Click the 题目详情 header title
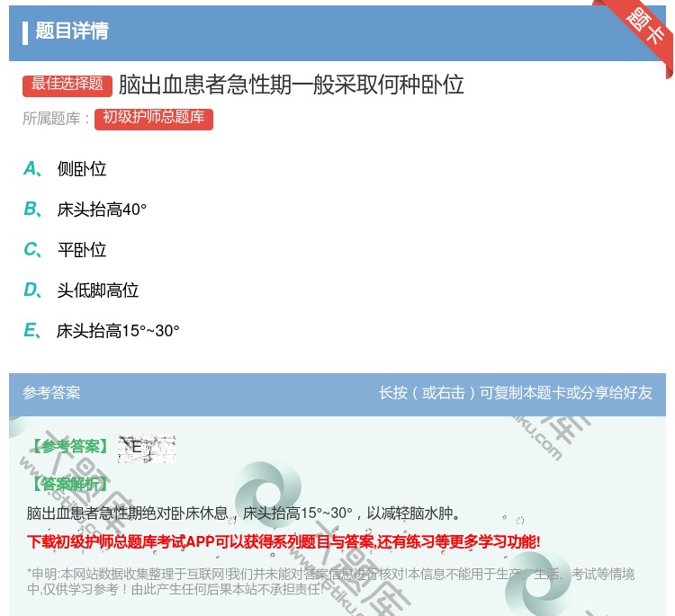Image resolution: width=675 pixels, height=616 pixels. pyautogui.click(x=72, y=31)
